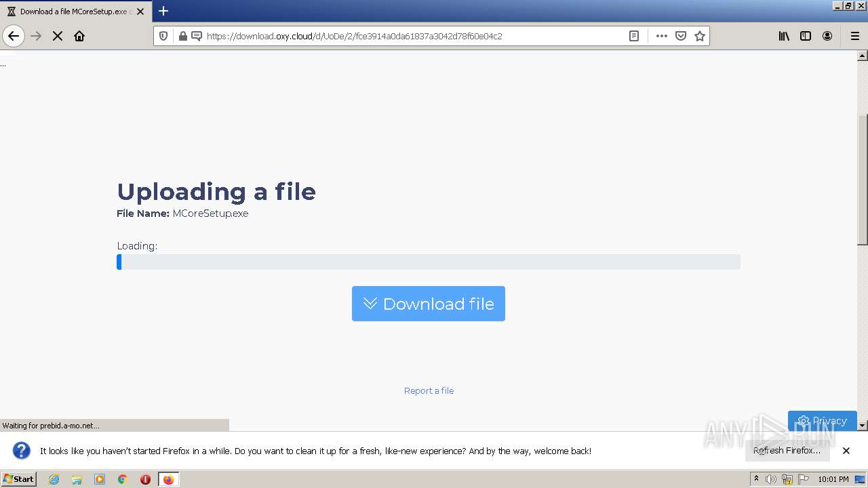Open Opera from the taskbar
Viewport: 868px width, 488px height.
(145, 479)
